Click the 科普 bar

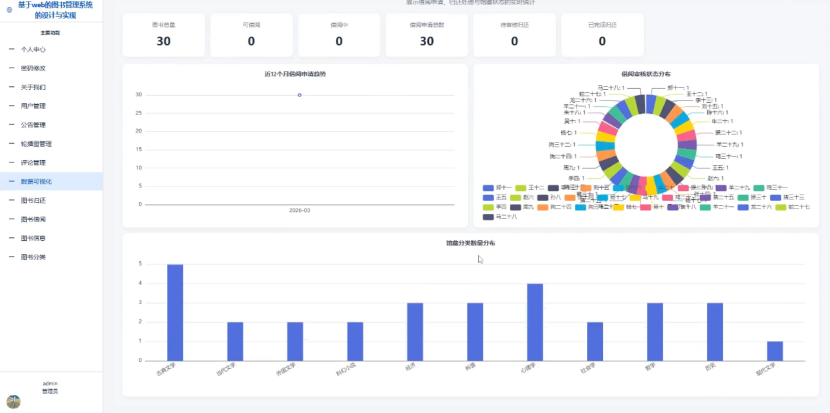[475, 332]
